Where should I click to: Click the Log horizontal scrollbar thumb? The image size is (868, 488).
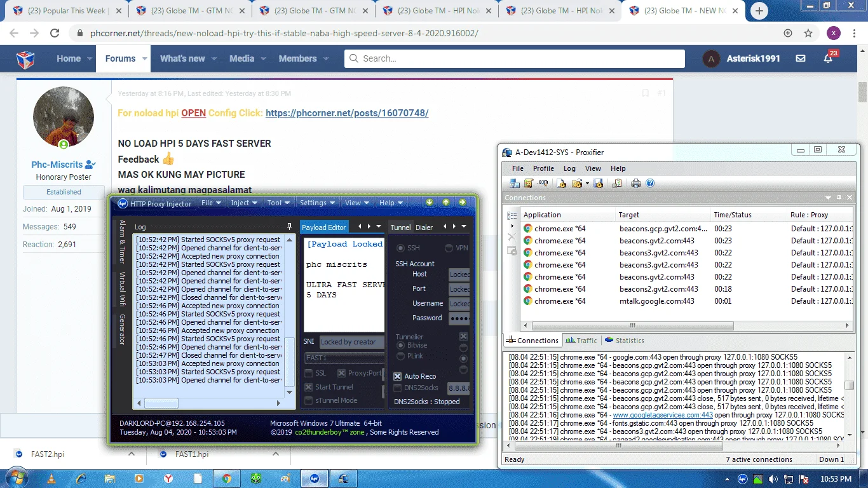click(x=161, y=403)
